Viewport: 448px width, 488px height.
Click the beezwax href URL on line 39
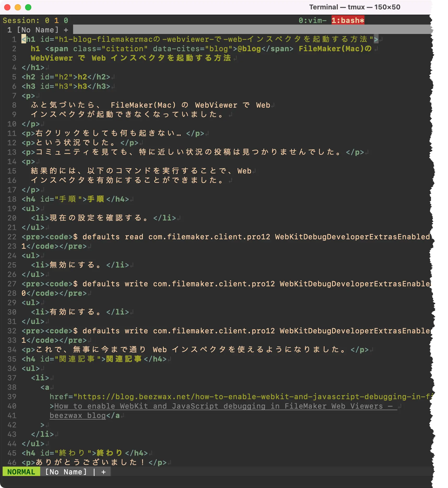pyautogui.click(x=240, y=397)
